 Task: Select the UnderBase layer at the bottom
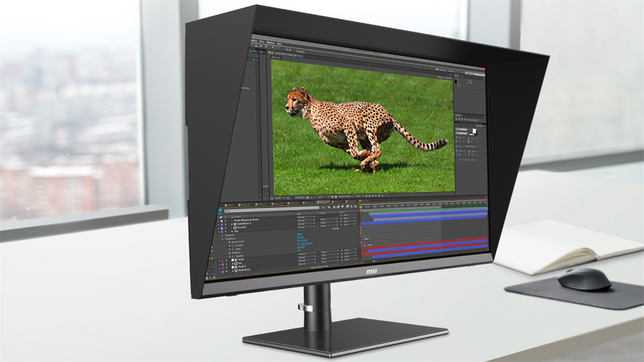point(244,269)
